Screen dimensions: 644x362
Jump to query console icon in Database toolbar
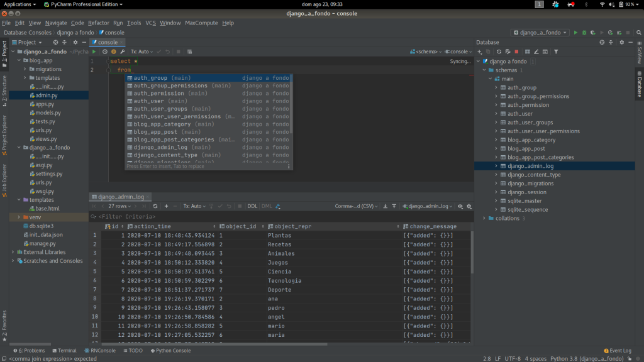545,52
